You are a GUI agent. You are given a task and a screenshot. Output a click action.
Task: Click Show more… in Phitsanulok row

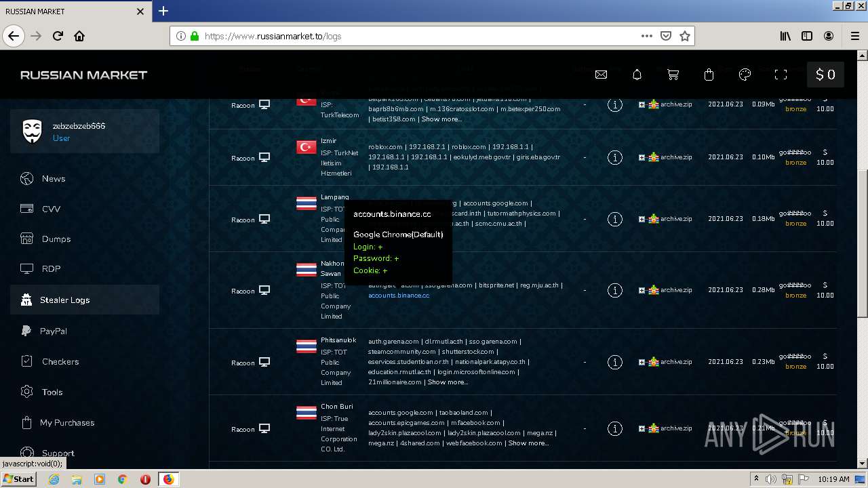coord(448,382)
